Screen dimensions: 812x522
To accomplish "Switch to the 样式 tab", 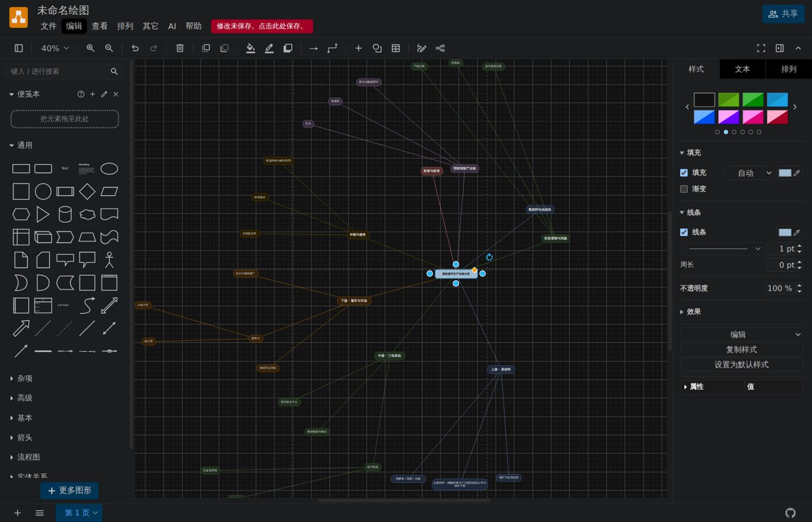I will click(x=696, y=69).
